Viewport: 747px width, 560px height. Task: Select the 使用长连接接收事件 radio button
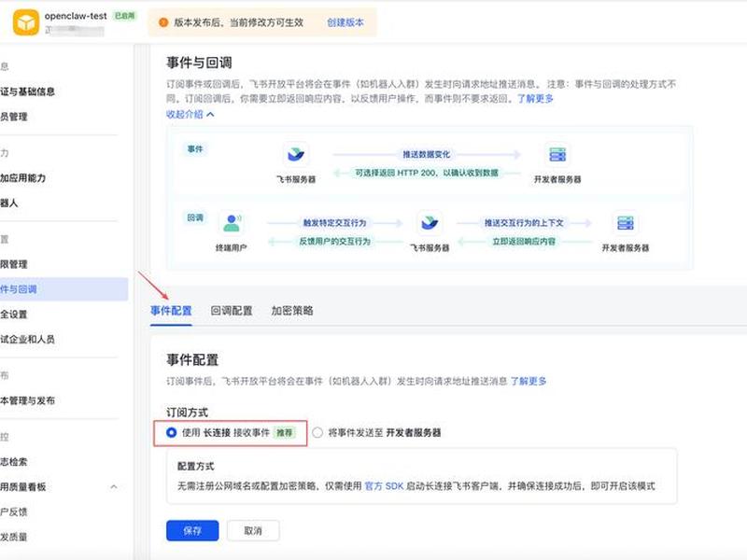point(172,432)
